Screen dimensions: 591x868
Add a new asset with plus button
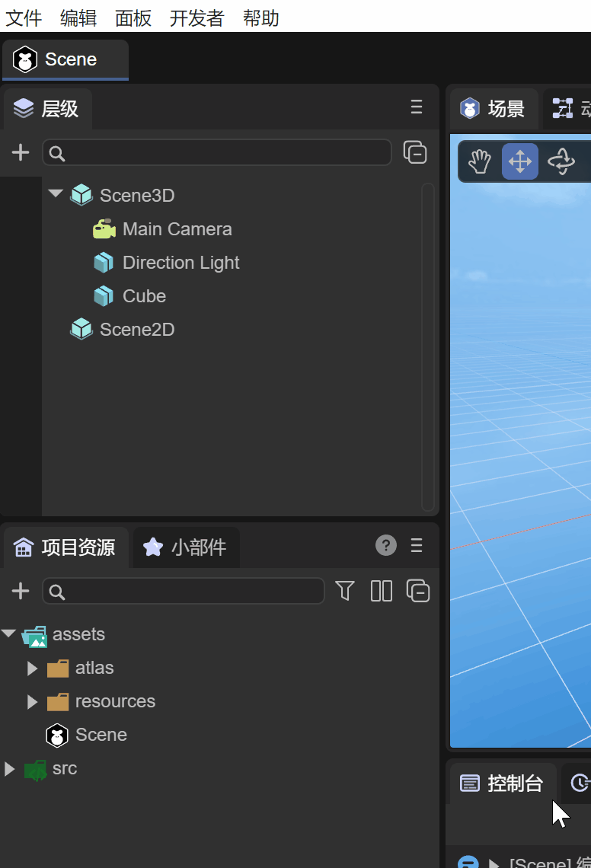pos(21,591)
